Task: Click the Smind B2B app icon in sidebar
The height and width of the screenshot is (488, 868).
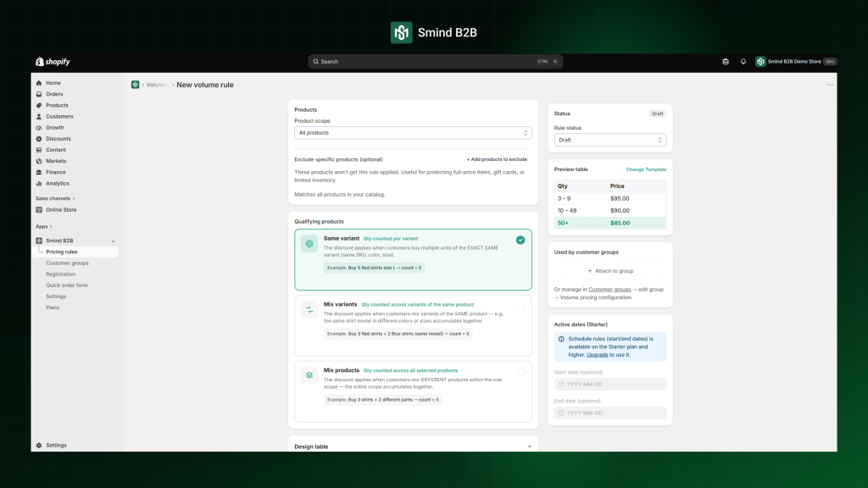Action: pos(39,241)
